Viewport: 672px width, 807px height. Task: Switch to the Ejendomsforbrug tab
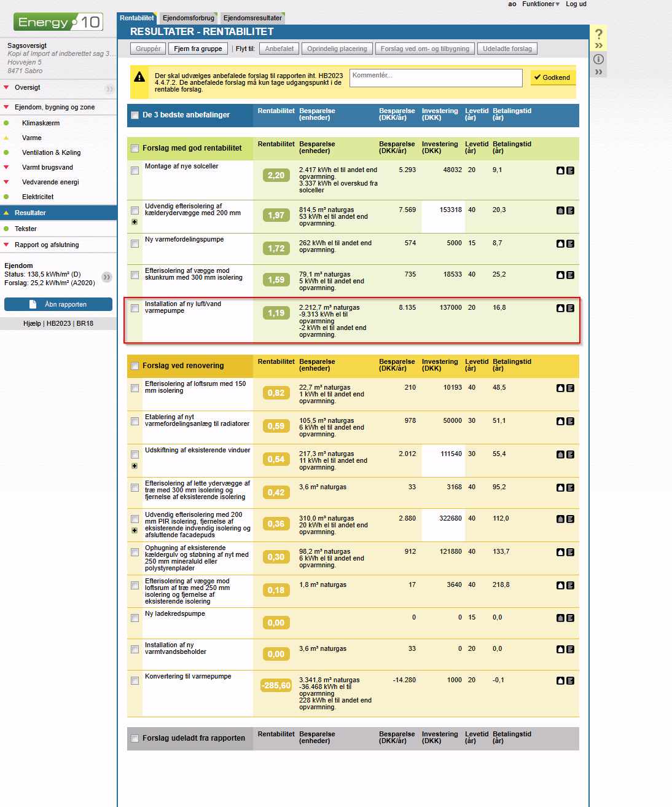click(189, 18)
